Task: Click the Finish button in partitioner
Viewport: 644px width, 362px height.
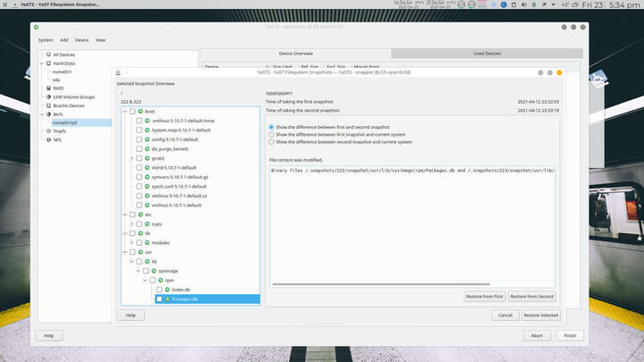Action: [570, 335]
